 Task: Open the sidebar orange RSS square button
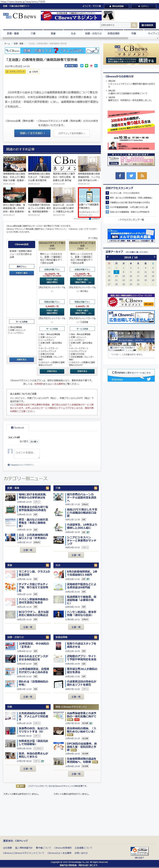click(142, 175)
